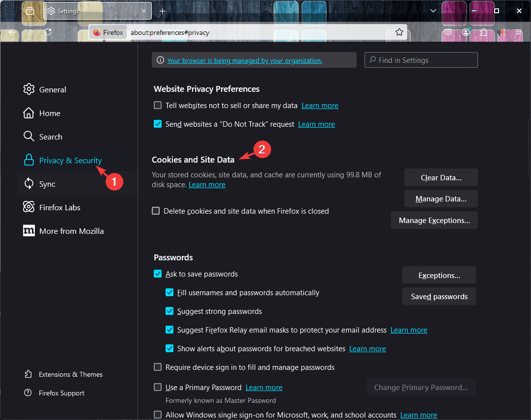Select the Settings browser tab

[98, 11]
